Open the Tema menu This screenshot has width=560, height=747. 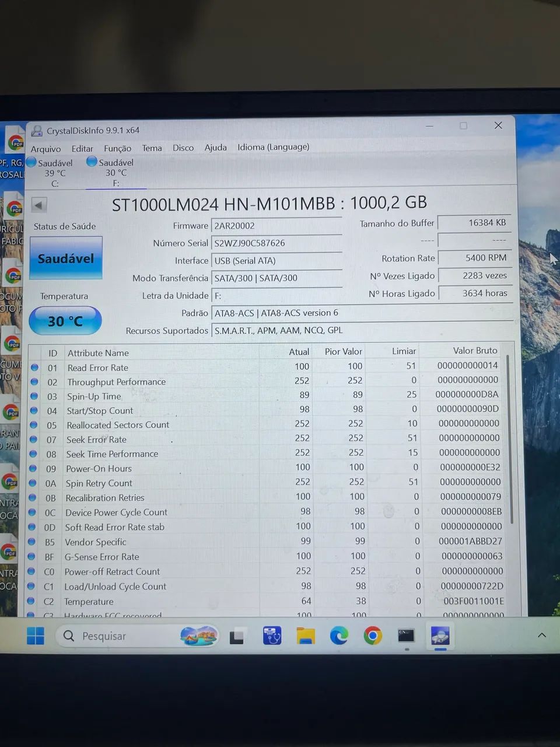[152, 148]
